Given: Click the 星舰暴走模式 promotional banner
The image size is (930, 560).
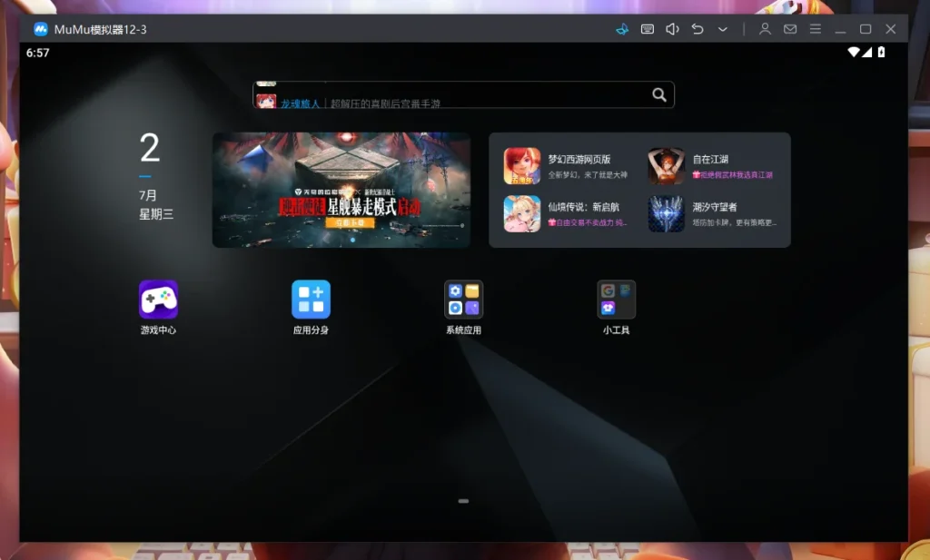Looking at the screenshot, I should (341, 190).
